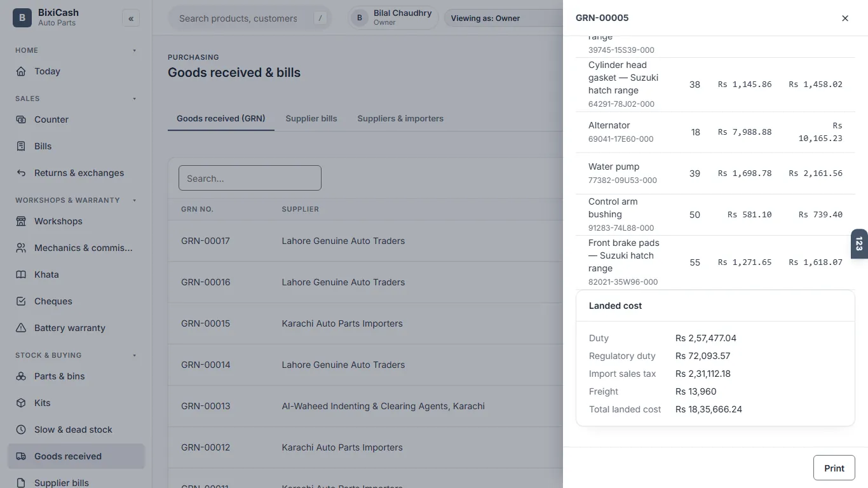The image size is (868, 488).
Task: Collapse the STOCK & BUYING section
Action: pyautogui.click(x=134, y=355)
